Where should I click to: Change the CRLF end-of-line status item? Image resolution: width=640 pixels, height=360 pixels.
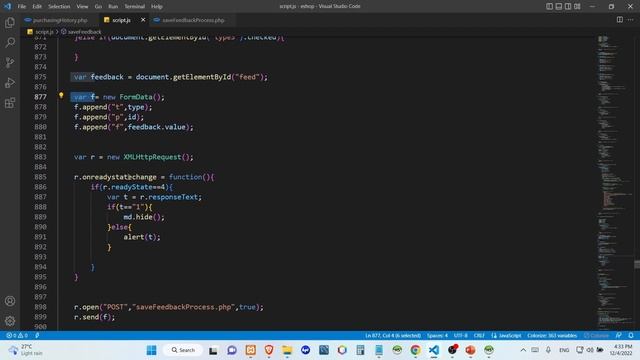point(479,336)
